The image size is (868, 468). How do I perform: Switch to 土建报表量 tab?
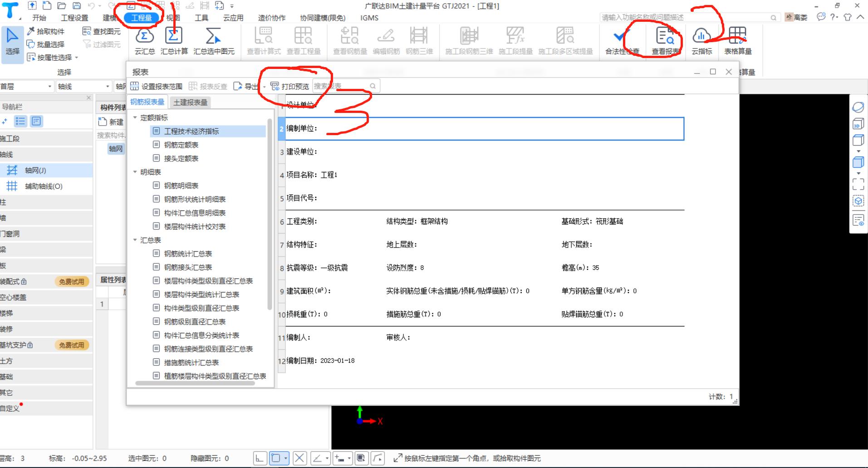click(x=190, y=102)
